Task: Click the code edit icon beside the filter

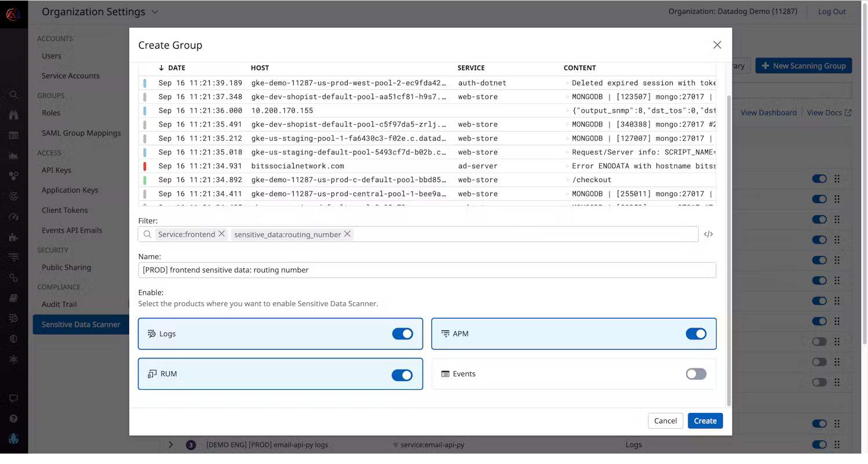Action: click(708, 234)
